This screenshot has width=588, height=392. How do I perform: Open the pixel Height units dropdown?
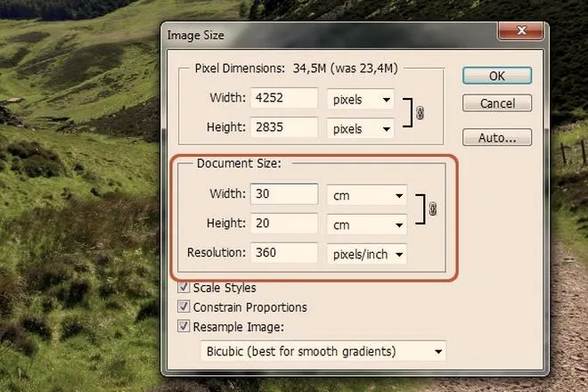360,128
